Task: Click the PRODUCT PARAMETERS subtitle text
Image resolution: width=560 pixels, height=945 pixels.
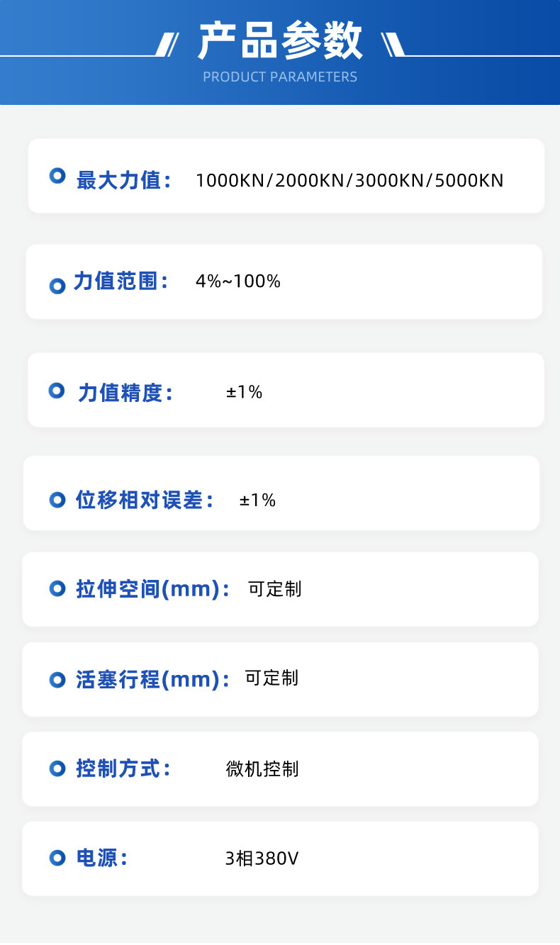Action: 280,77
